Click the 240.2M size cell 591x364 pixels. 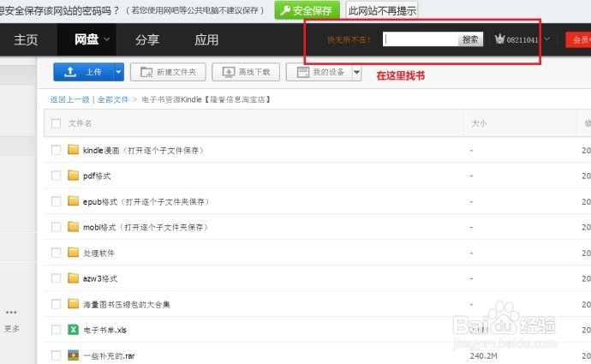[484, 355]
